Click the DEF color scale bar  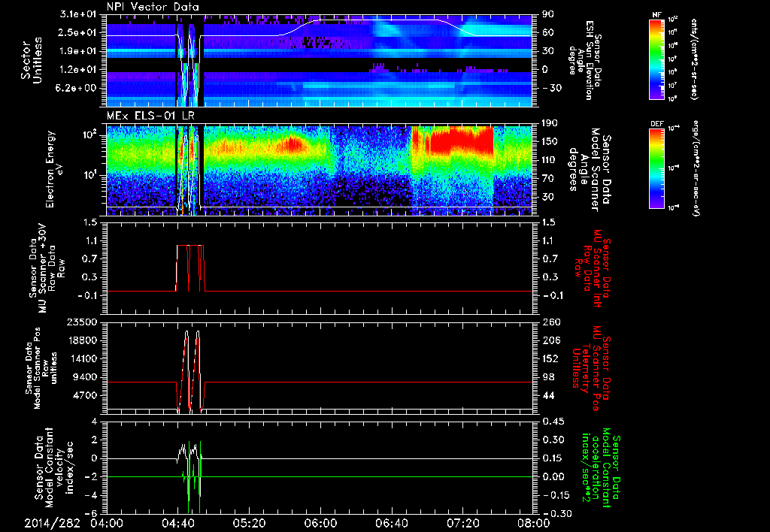pyautogui.click(x=656, y=168)
